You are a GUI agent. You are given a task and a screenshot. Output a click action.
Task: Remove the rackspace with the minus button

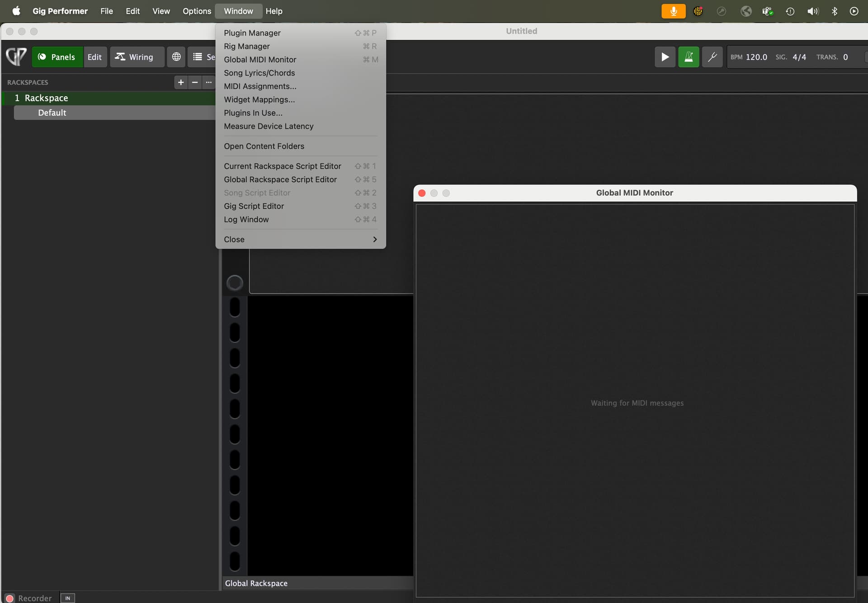click(x=195, y=82)
